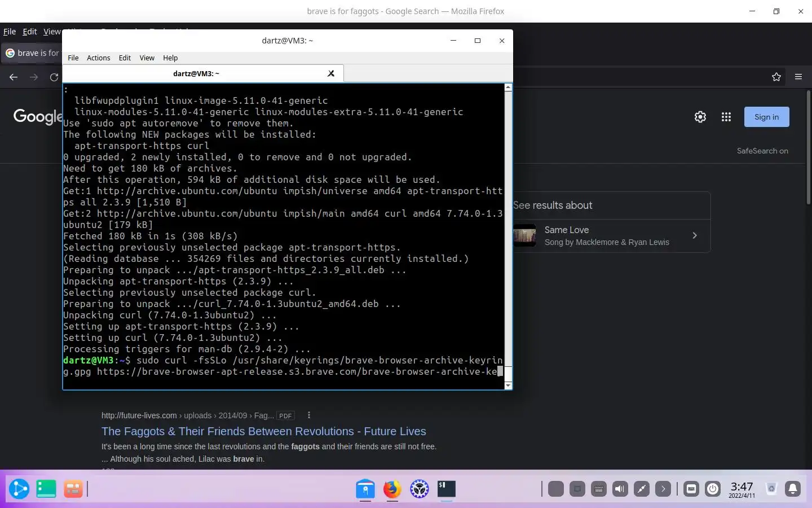This screenshot has height=508, width=812.
Task: Go forward in Firefox
Action: tap(34, 77)
